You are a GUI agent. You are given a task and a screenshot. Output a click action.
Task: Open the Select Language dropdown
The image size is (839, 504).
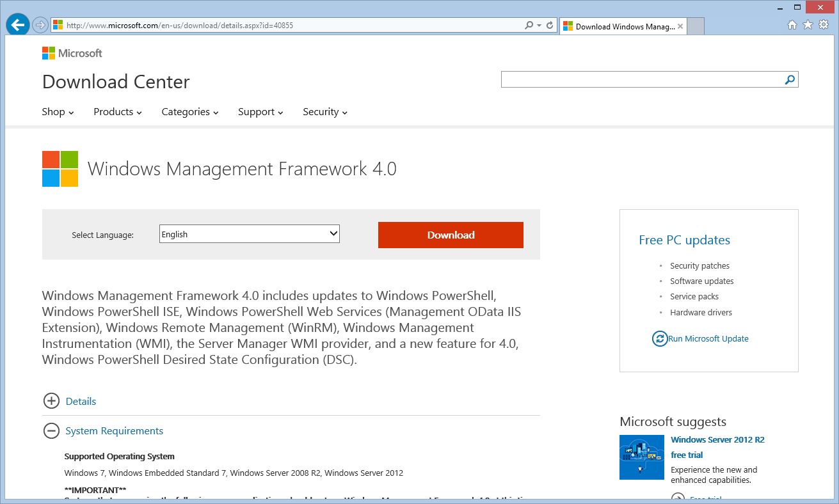[250, 234]
